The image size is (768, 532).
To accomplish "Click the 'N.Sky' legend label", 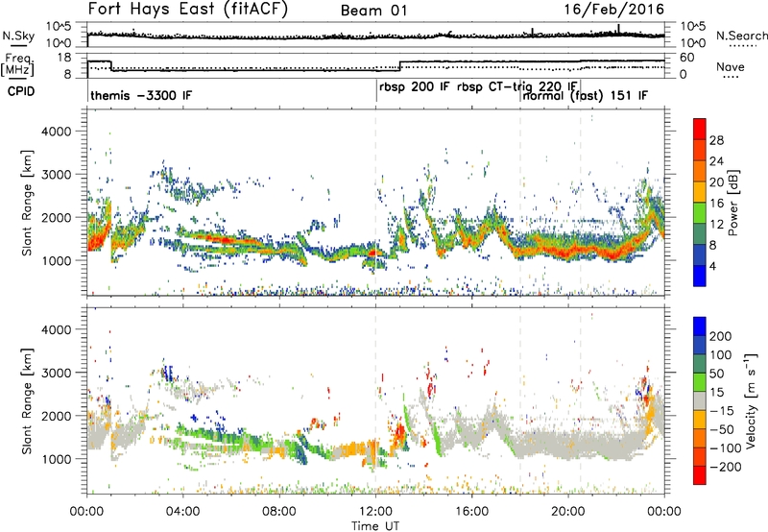I will click(18, 36).
